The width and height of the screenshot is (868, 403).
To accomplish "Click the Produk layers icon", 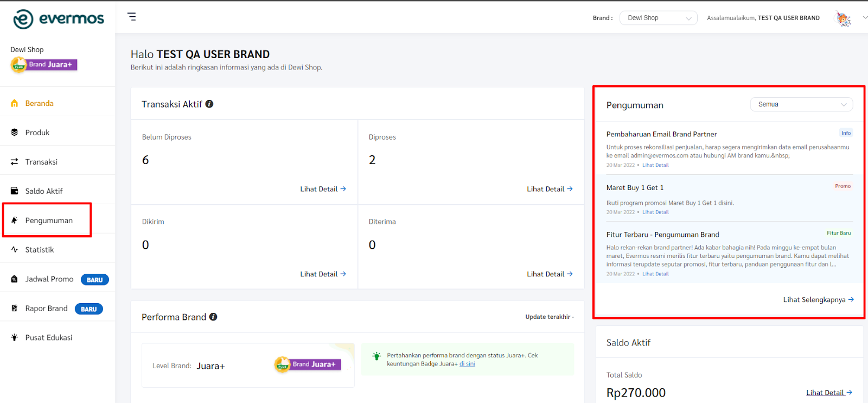I will [15, 133].
